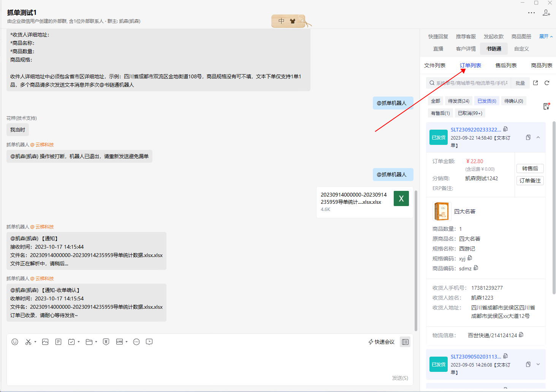Collapse the 2023-09-22 order details chevron
The height and width of the screenshot is (392, 556).
538,137
